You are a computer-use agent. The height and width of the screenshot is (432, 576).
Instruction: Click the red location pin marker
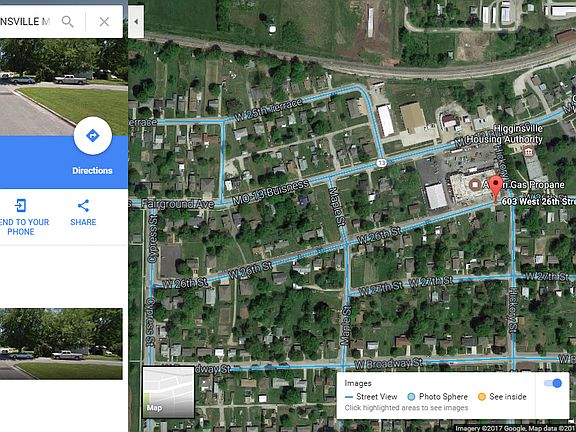point(496,189)
